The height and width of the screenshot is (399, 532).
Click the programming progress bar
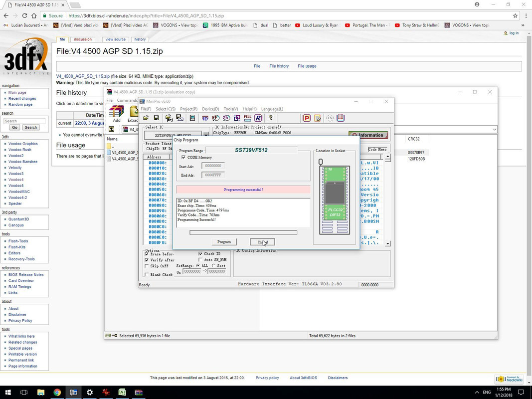pos(243,232)
